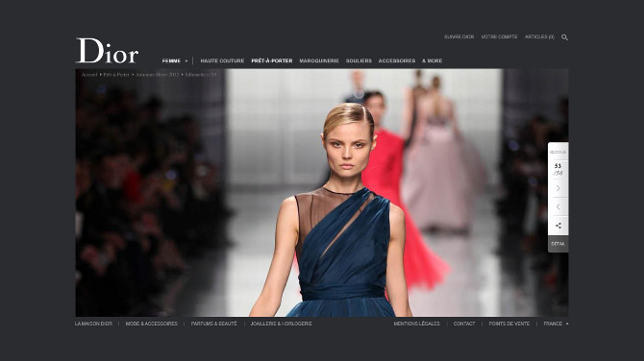Image resolution: width=644 pixels, height=361 pixels.
Task: Click Automne-Hiver 2012 breadcrumb
Action: click(x=158, y=75)
